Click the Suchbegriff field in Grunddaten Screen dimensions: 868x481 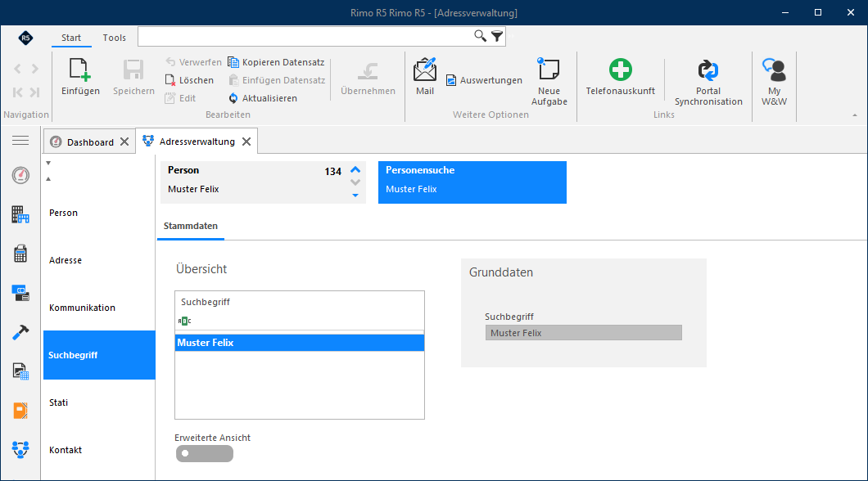(x=584, y=333)
